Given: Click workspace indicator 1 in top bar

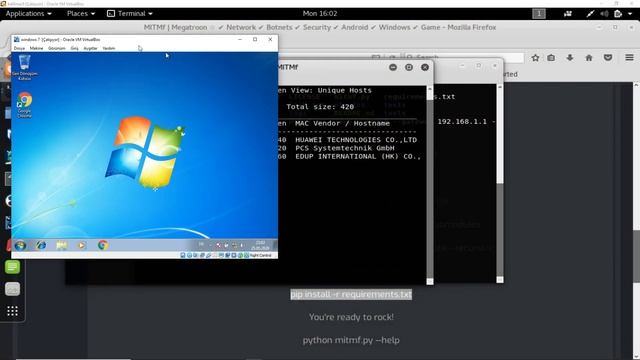Looking at the screenshot, I should pos(539,13).
